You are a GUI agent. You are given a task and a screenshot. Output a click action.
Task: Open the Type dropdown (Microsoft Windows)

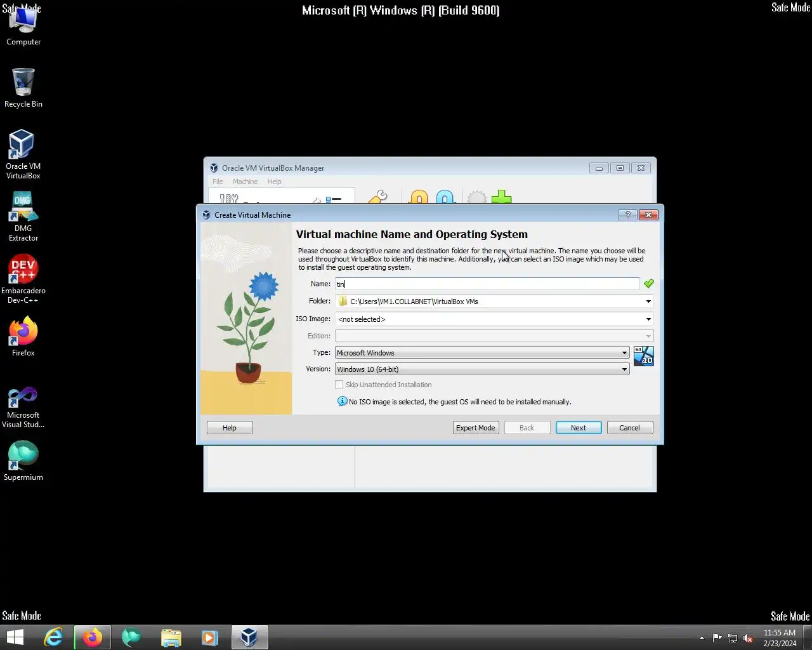pos(482,352)
